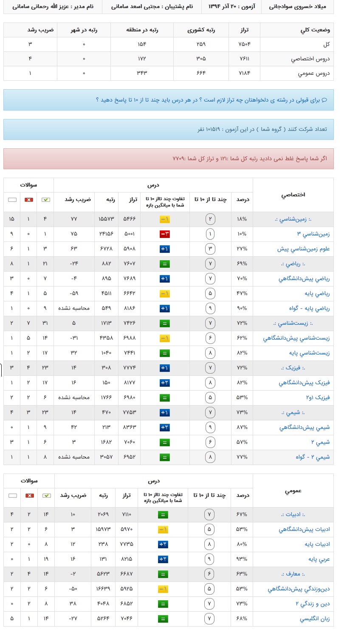Image resolution: width=364 pixels, height=644 pixels.
Task: Click the green equal badge for شيمي 2 - گواه
Action: pos(165,457)
